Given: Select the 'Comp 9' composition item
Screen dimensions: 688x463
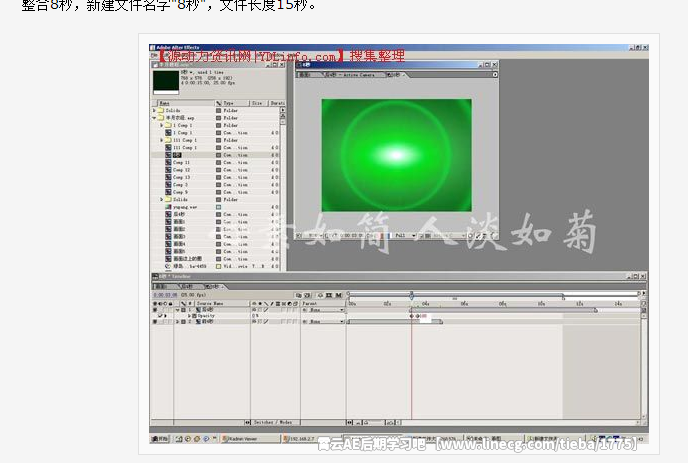Looking at the screenshot, I should pyautogui.click(x=180, y=192).
